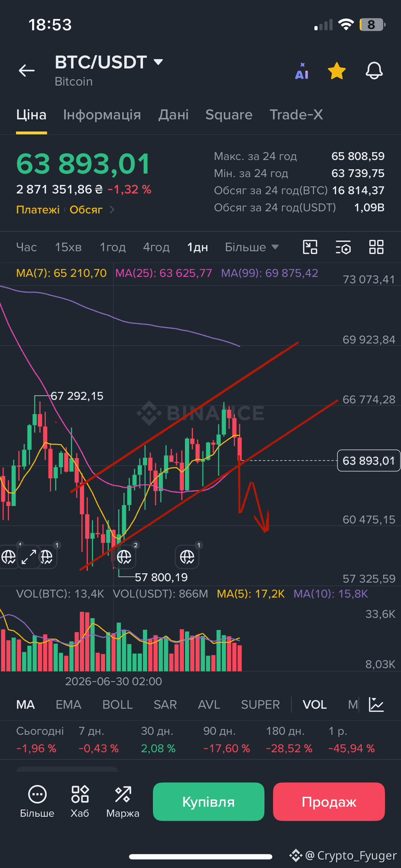Toggle the favorite star icon
401x868 pixels.
point(337,71)
